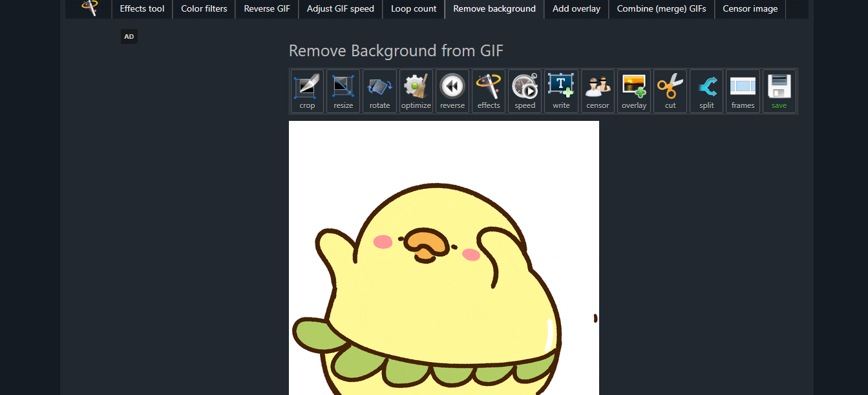868x395 pixels.
Task: Click the Add overlay tab
Action: coord(576,9)
